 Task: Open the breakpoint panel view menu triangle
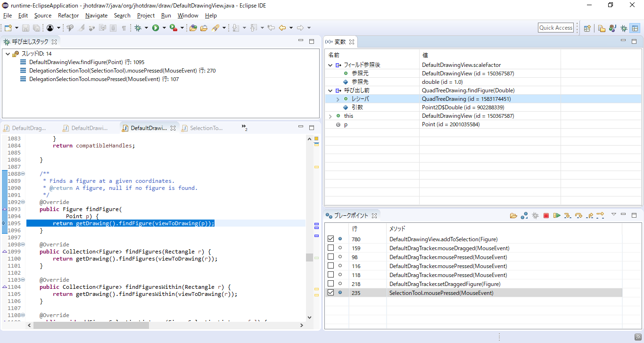(x=614, y=214)
